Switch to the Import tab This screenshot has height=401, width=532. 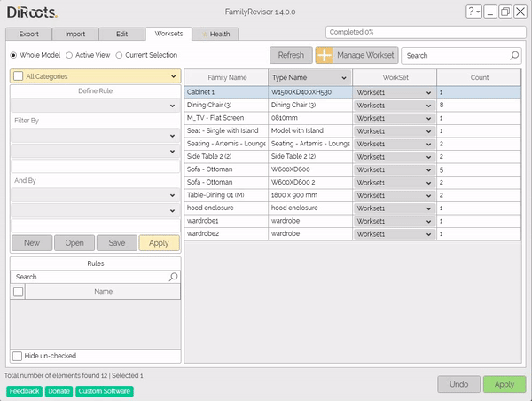[x=74, y=34]
